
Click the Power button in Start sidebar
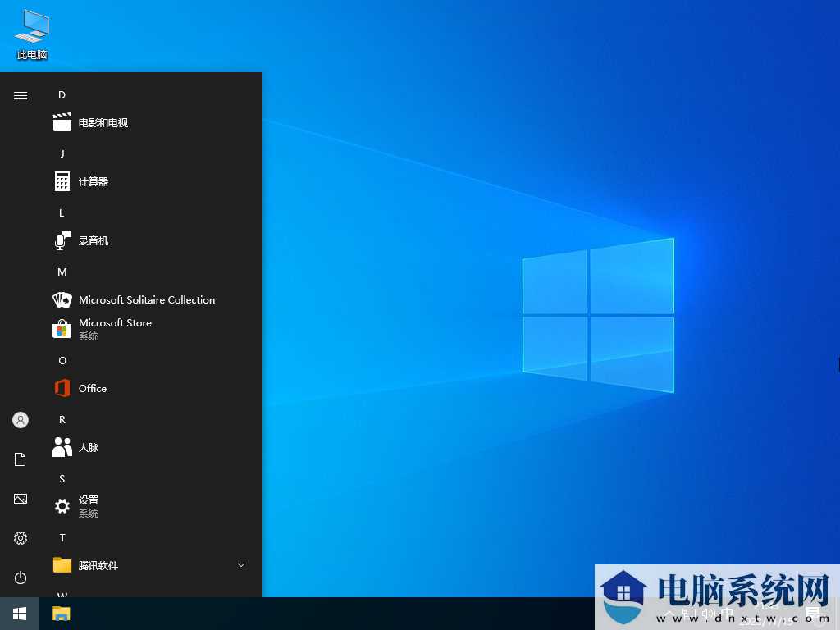pos(21,577)
